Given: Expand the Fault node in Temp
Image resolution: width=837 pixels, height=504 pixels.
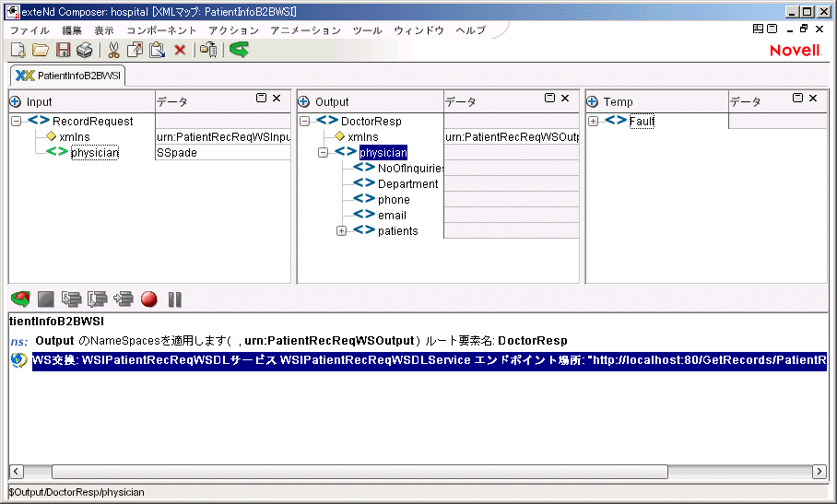Looking at the screenshot, I should tap(593, 121).
